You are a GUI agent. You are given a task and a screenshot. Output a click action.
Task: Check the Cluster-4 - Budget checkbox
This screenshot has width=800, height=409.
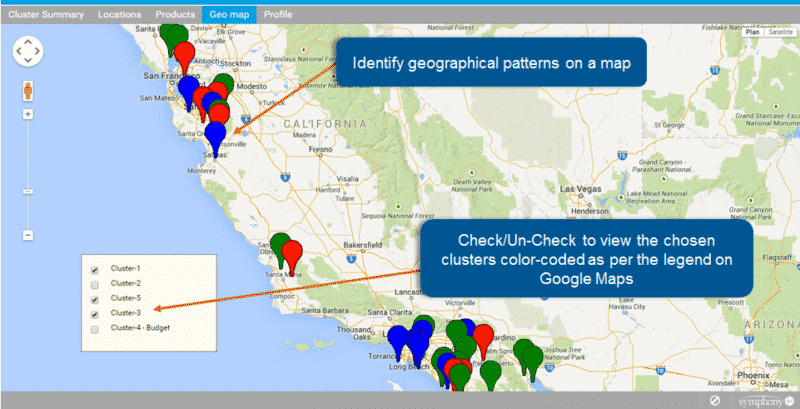tap(95, 328)
